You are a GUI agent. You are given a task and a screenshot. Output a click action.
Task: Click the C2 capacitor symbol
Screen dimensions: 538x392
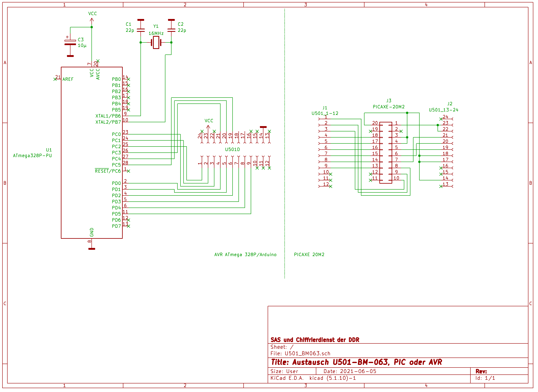tap(172, 30)
